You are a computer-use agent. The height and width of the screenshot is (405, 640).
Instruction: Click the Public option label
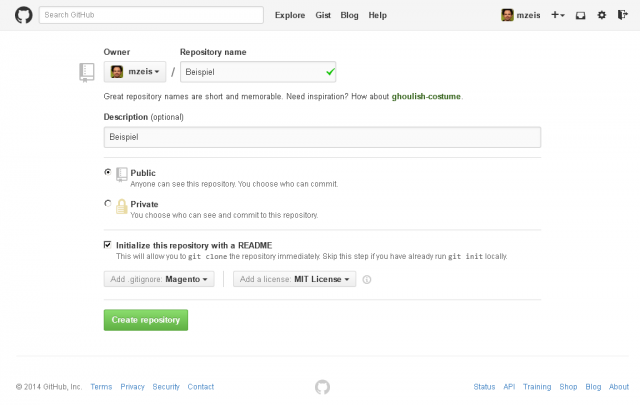(143, 173)
